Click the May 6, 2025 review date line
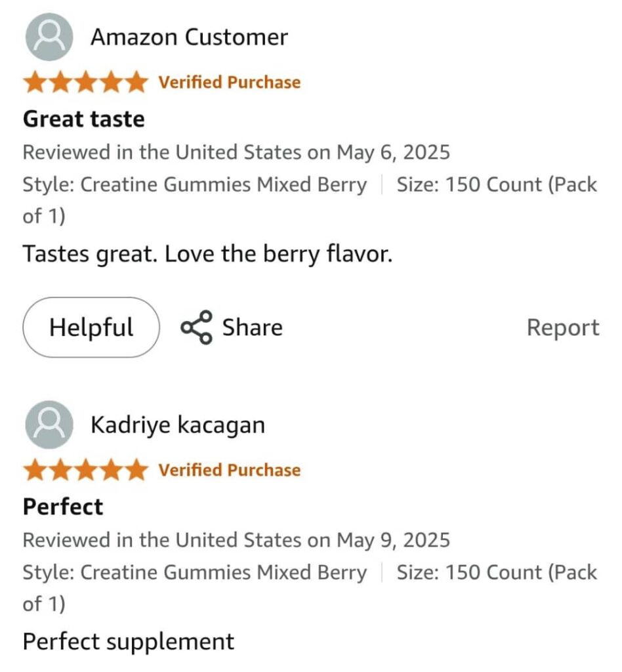Viewport: 622px width, 672px height. click(x=236, y=153)
